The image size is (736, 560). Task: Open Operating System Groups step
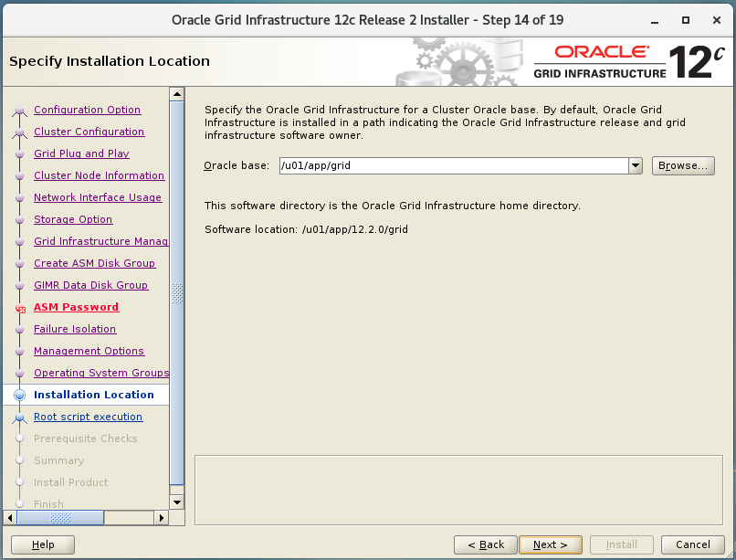(101, 373)
